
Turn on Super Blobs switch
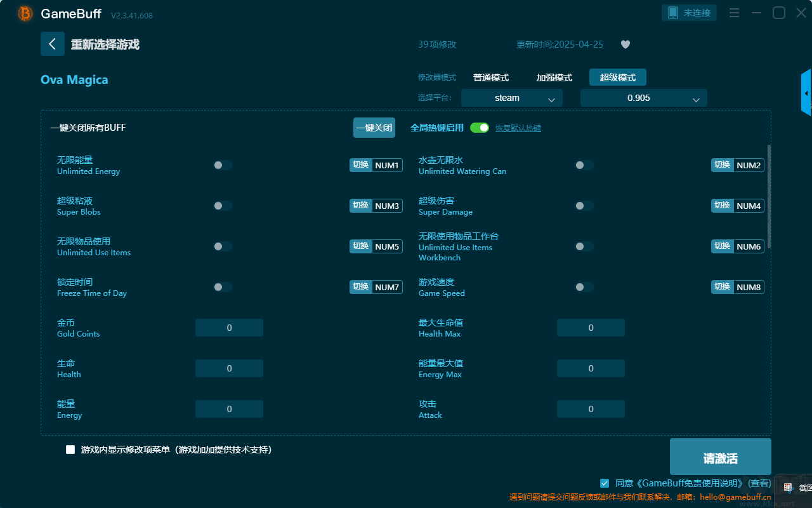pyautogui.click(x=223, y=206)
